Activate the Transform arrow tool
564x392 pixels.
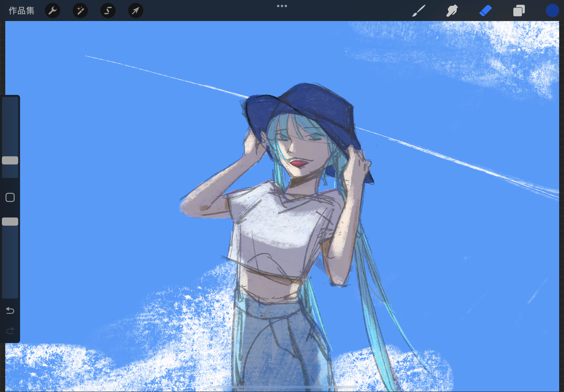136,11
